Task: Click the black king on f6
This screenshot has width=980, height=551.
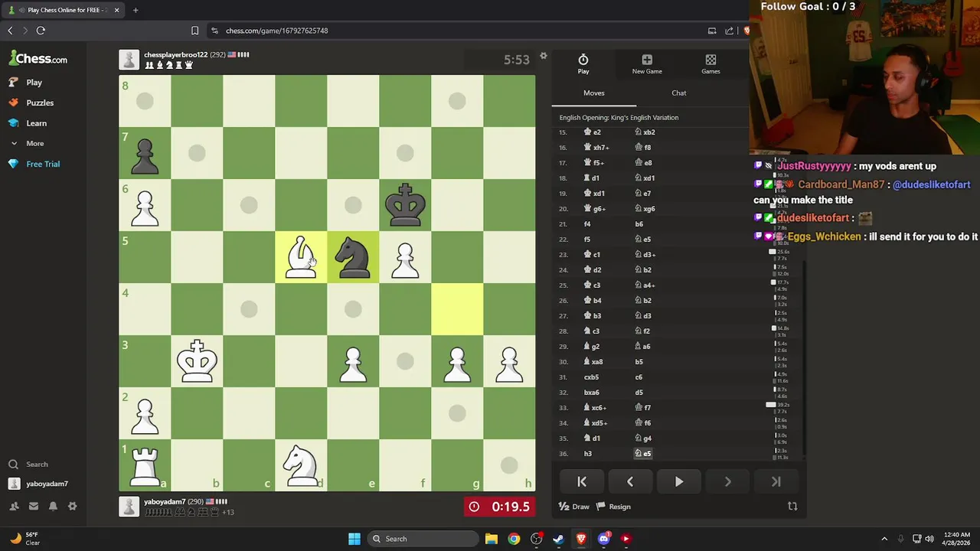Action: click(x=405, y=205)
